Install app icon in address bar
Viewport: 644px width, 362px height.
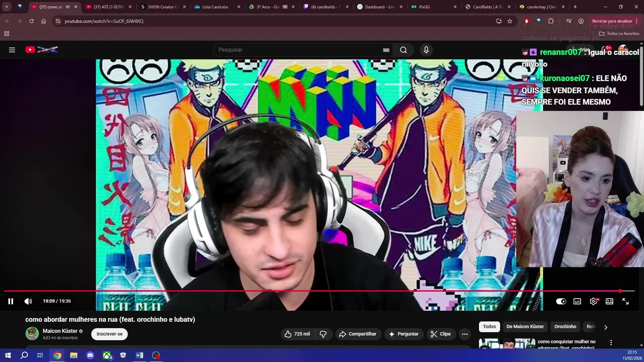499,21
